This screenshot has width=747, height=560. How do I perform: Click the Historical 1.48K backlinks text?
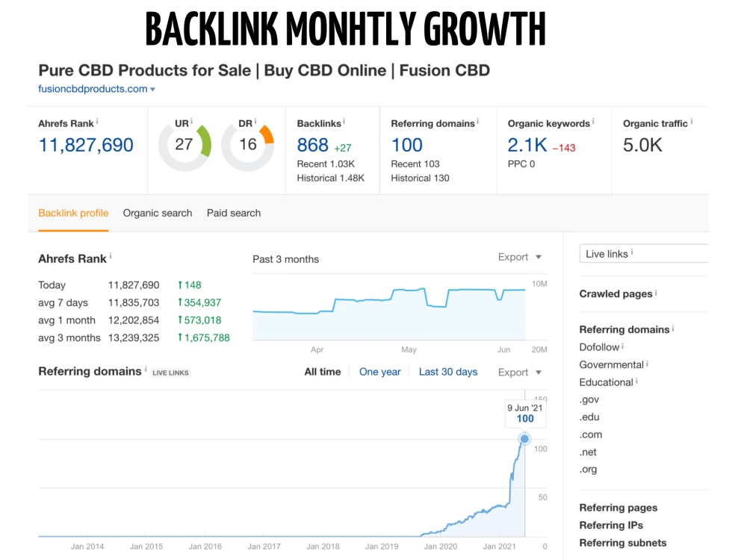(331, 178)
